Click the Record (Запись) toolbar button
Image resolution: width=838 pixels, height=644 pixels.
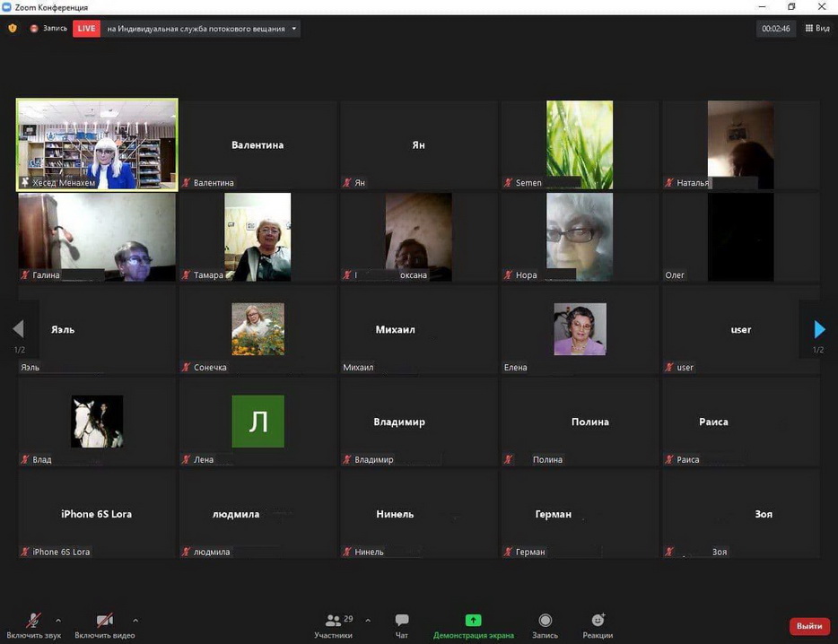tap(545, 625)
